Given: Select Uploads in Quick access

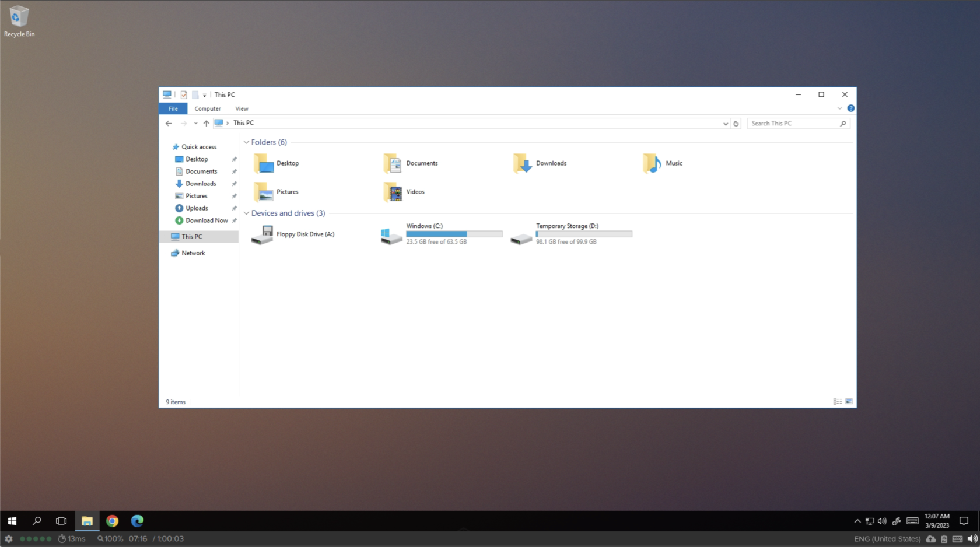Looking at the screenshot, I should tap(197, 208).
